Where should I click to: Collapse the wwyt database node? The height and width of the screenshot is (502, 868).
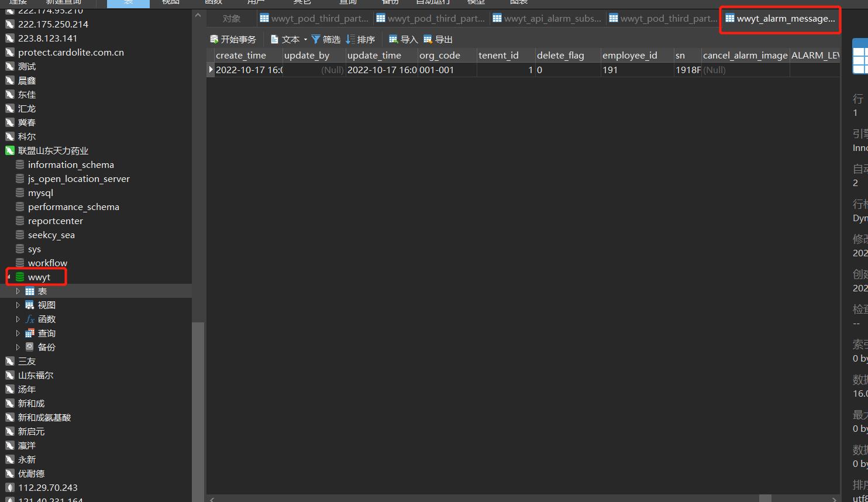pyautogui.click(x=9, y=277)
